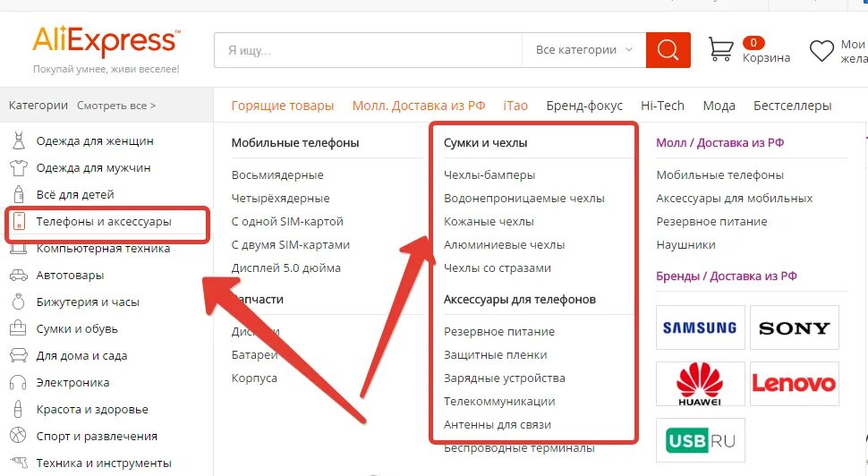Open the shopping cart icon
This screenshot has height=476, width=868.
(720, 49)
